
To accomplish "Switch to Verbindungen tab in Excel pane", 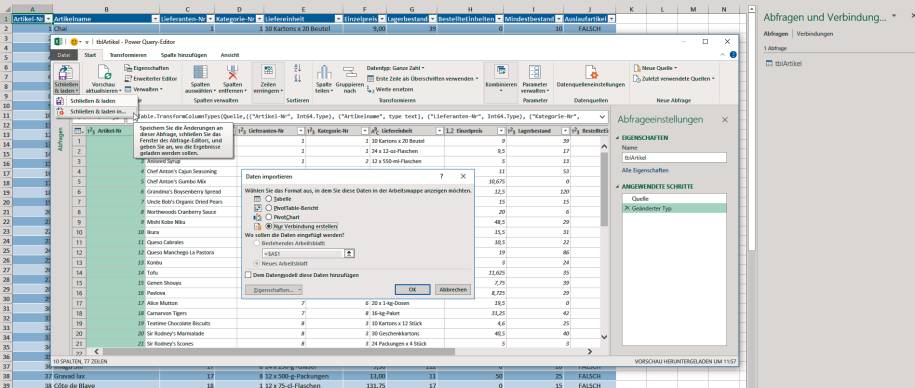I will point(815,34).
